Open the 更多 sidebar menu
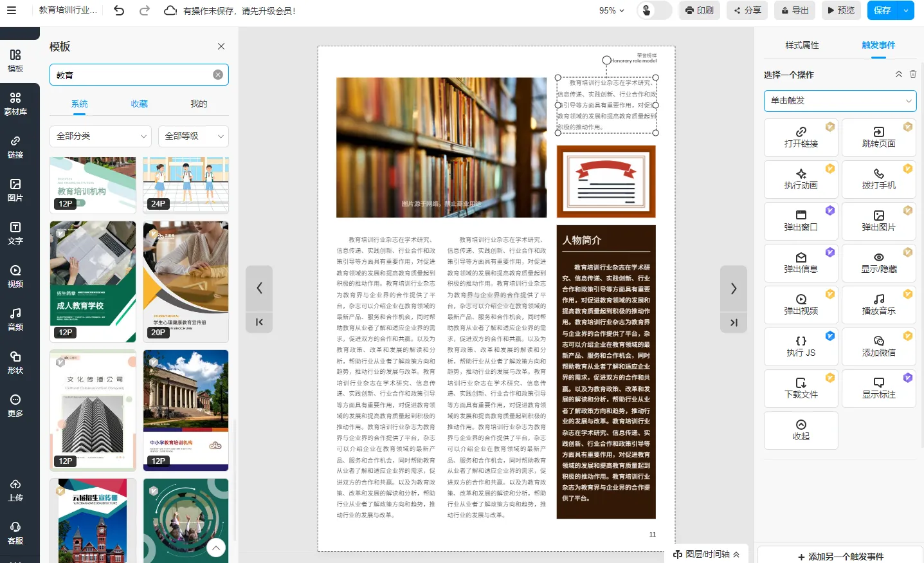 pos(15,405)
